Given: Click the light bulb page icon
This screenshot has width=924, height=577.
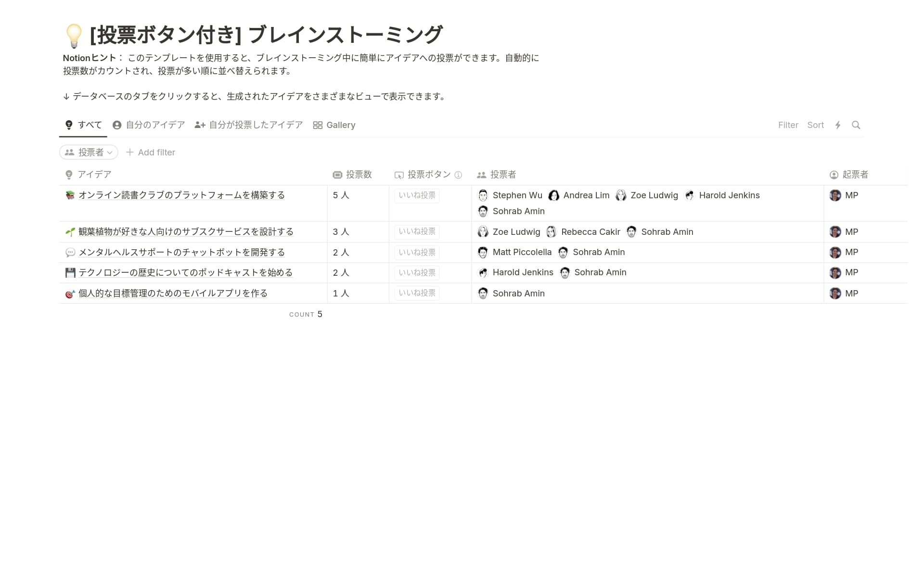Looking at the screenshot, I should pyautogui.click(x=74, y=36).
